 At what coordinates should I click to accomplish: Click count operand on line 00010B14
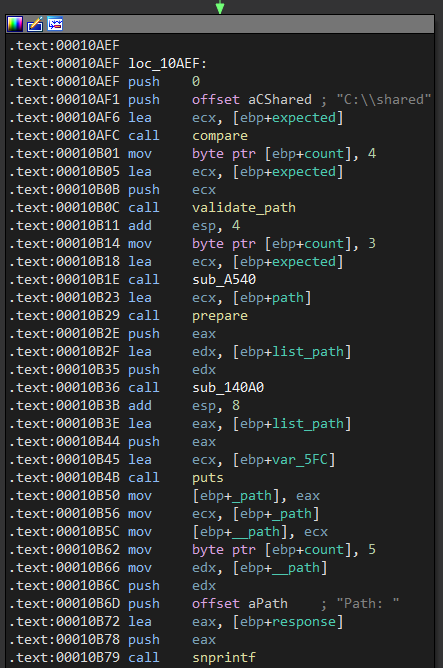(324, 244)
